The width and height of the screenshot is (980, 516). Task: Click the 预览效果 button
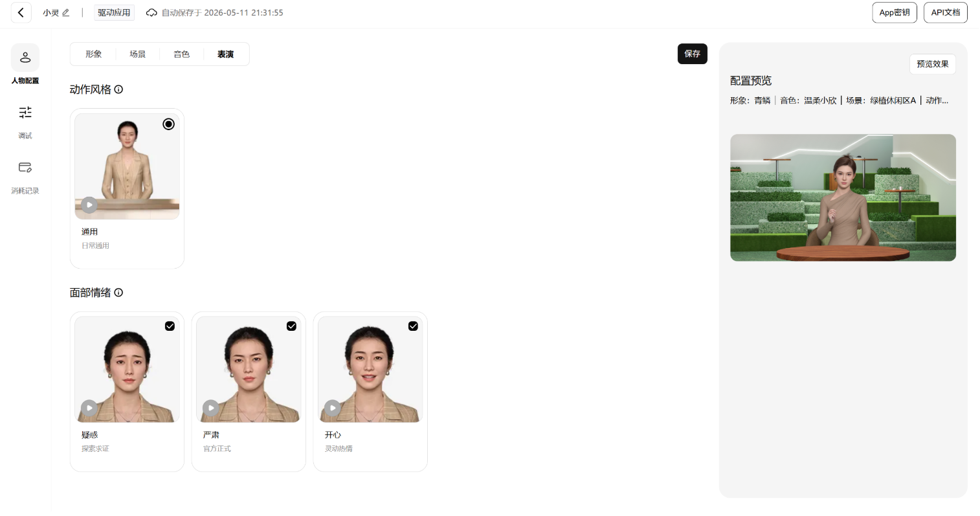click(933, 64)
